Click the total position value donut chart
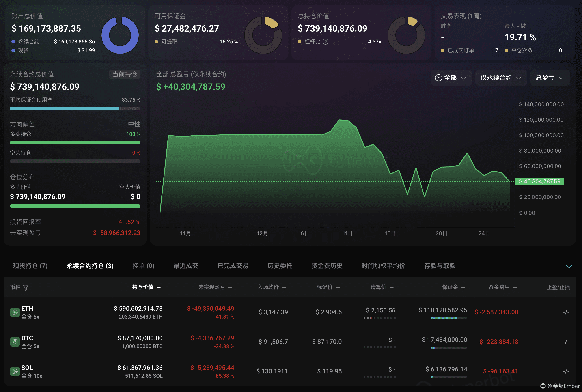 point(406,35)
